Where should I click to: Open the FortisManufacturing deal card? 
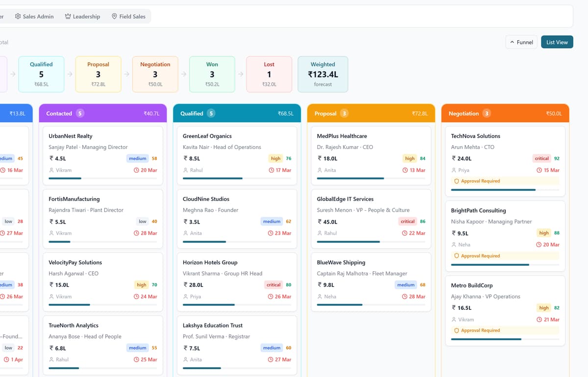103,219
